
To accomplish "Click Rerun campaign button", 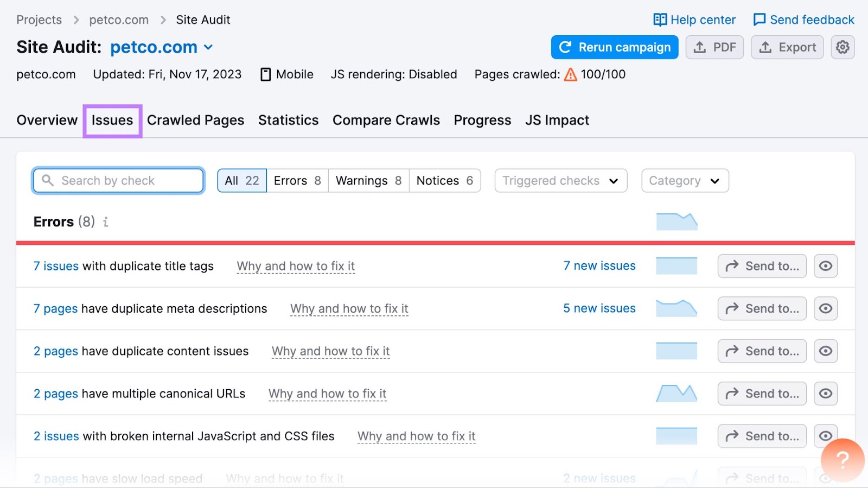I will pos(614,47).
